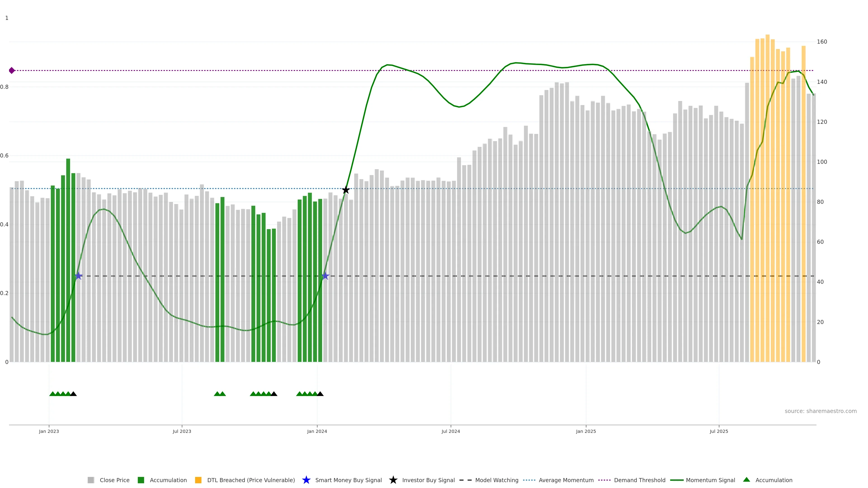Click the black triangle marker after Jan 2024
This screenshot has width=868, height=488.
click(x=320, y=394)
